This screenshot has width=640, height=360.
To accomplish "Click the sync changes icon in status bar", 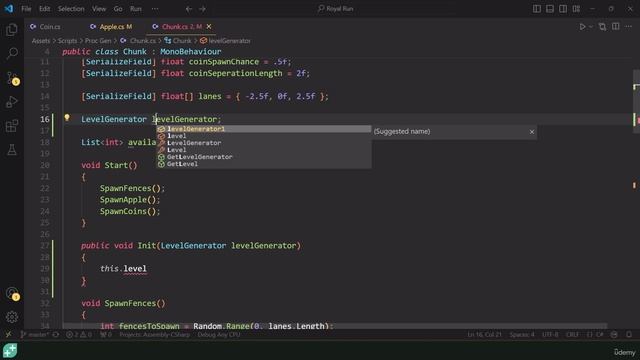I will tap(56, 335).
